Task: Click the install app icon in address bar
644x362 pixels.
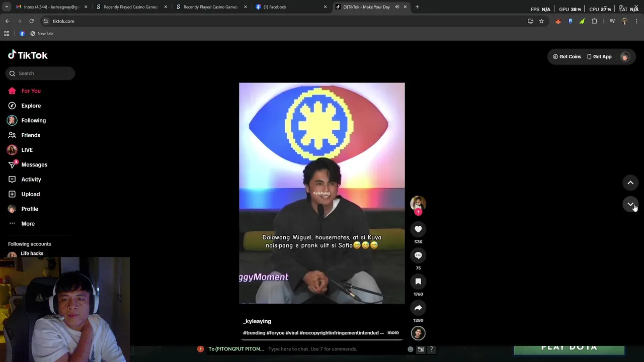Action: tap(530, 21)
